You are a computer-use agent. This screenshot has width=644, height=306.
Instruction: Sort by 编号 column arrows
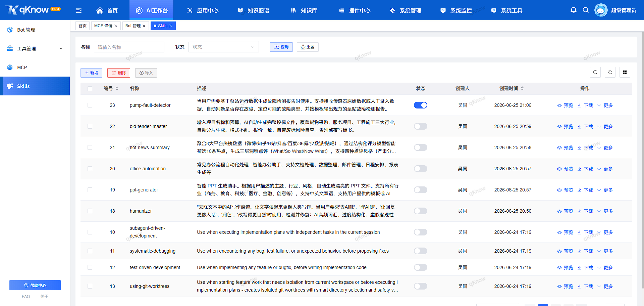[117, 88]
